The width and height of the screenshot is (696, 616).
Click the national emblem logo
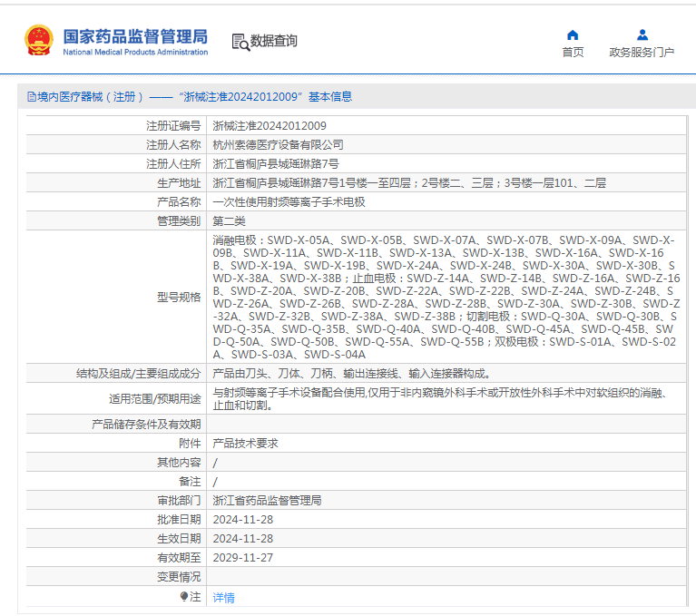[39, 41]
